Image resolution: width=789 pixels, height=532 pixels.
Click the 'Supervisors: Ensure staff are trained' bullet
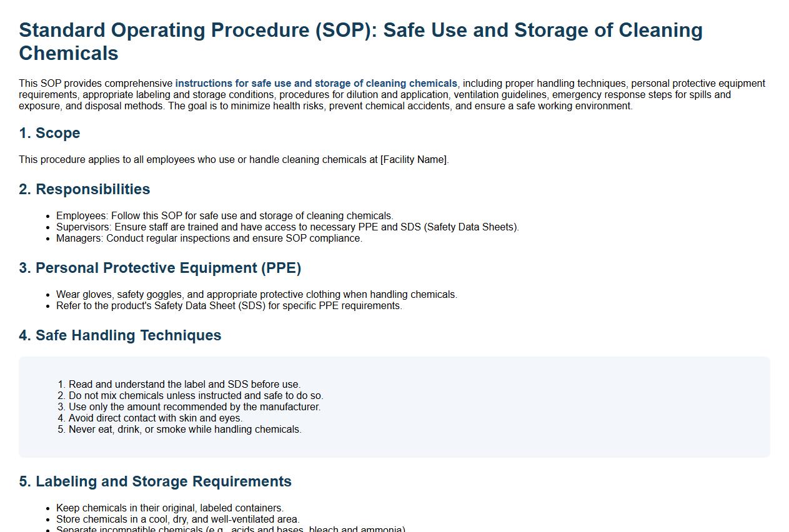click(287, 227)
